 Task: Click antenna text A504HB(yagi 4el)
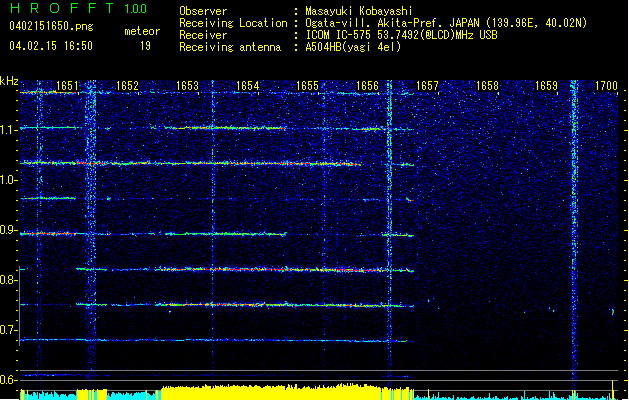(x=353, y=47)
